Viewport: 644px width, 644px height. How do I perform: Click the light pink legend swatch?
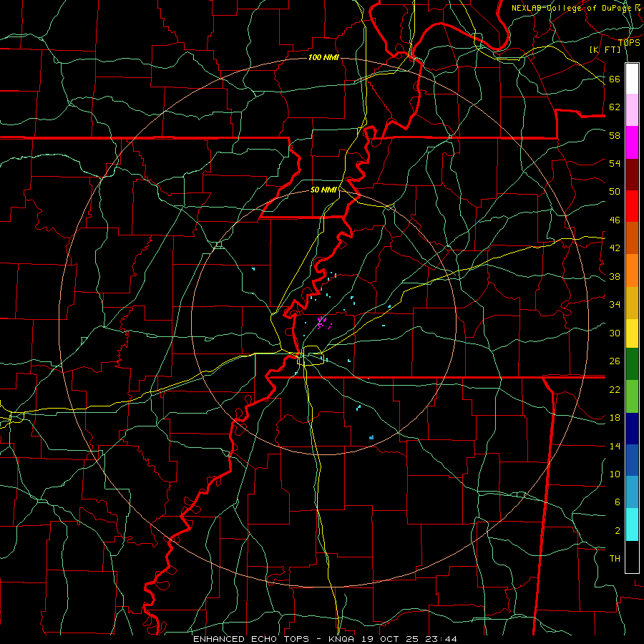tap(632, 110)
